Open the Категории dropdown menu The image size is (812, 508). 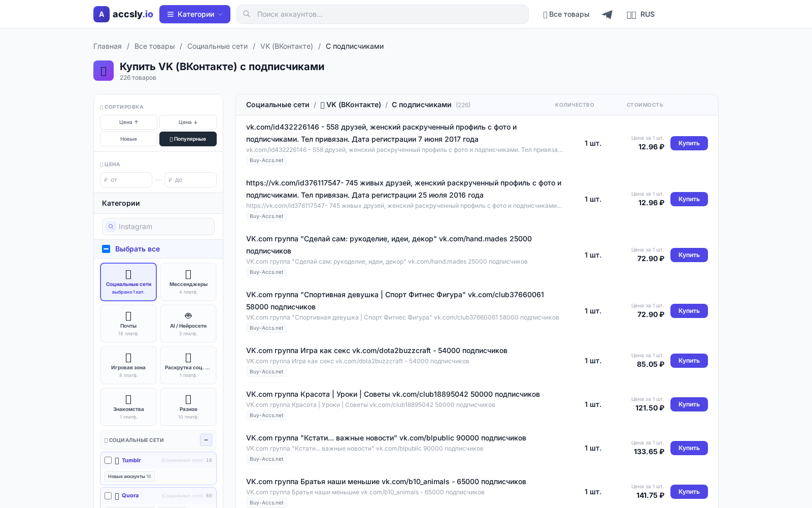(195, 14)
